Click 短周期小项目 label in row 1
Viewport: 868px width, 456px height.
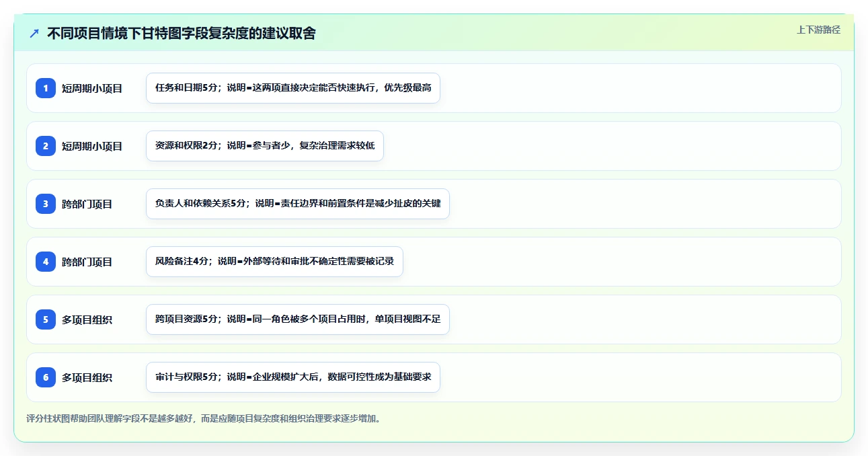(x=92, y=88)
